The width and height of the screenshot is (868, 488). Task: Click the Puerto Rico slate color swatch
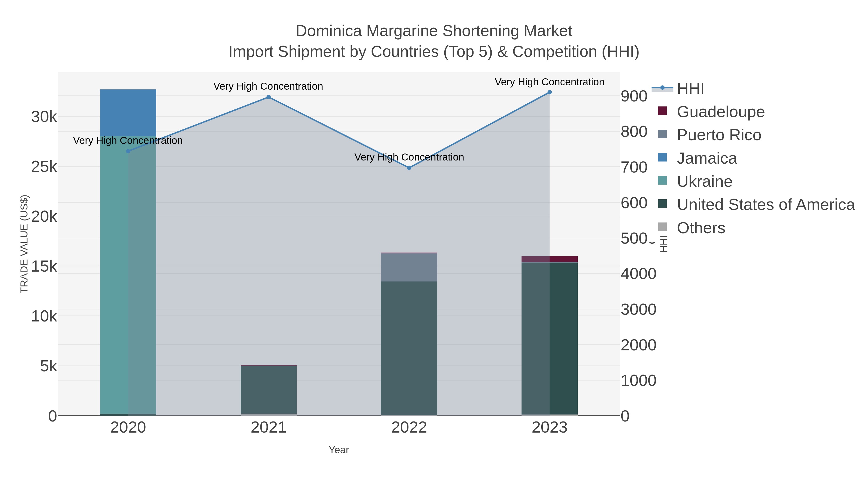coord(663,134)
